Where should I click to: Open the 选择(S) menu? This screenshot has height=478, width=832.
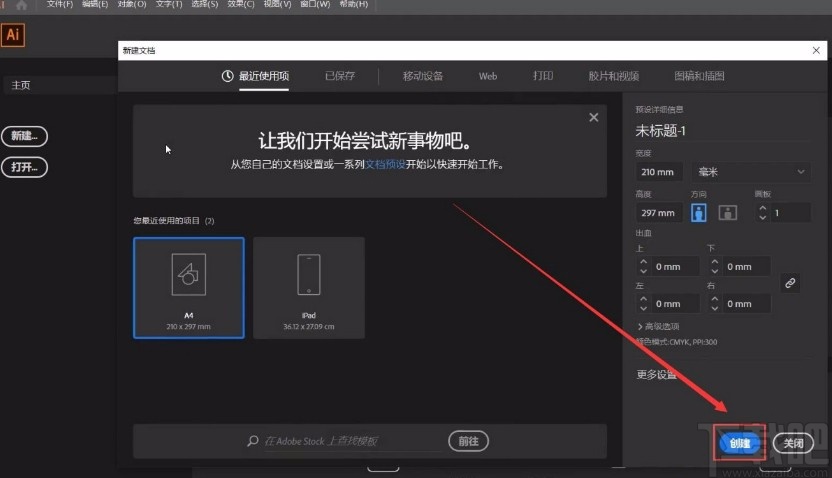205,4
